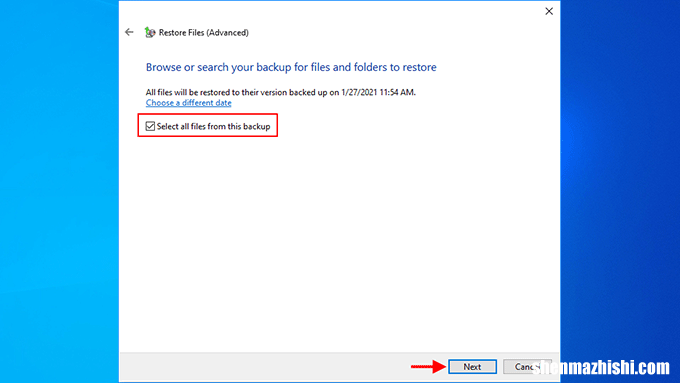Screen dimensions: 680x383
Task: Click the Restore Files (Advanced) title text
Action: (x=204, y=33)
